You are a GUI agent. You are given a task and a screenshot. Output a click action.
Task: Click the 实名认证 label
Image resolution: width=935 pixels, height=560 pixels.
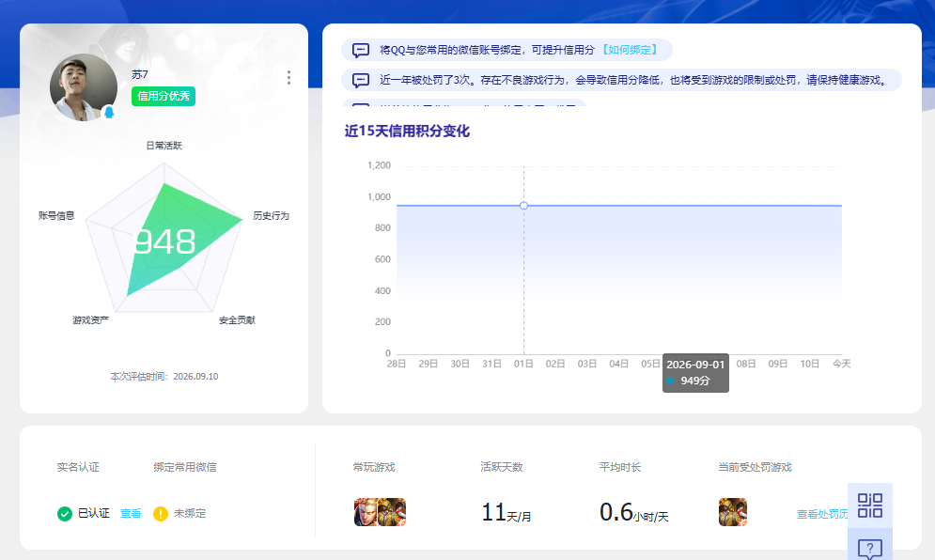click(78, 467)
